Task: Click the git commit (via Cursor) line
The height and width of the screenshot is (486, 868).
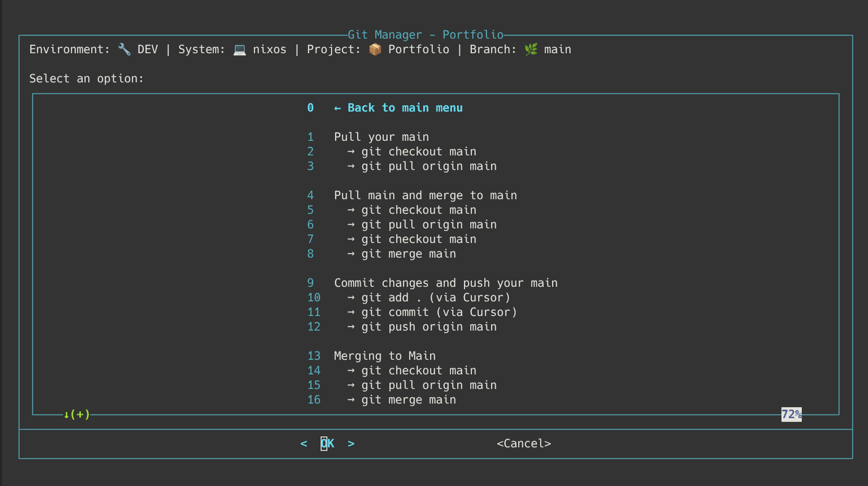Action: coord(439,313)
